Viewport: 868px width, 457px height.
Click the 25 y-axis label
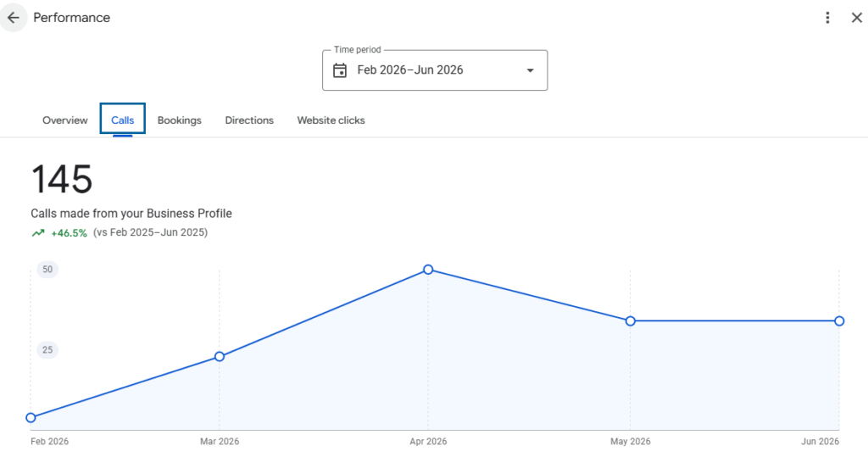pyautogui.click(x=47, y=349)
